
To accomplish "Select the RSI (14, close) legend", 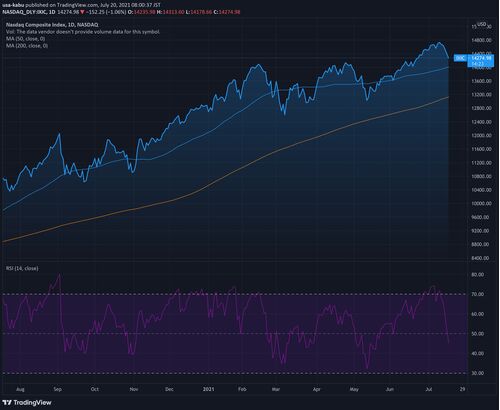I will (x=22, y=268).
